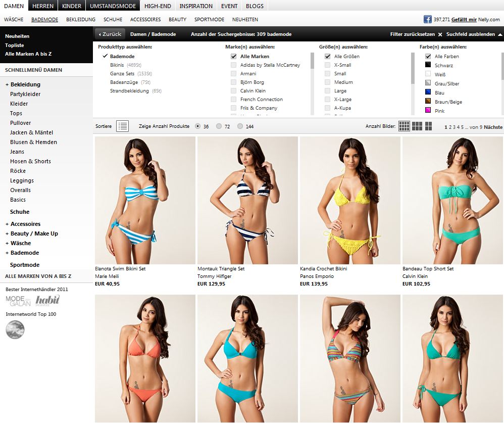Image resolution: width=504 pixels, height=423 pixels.
Task: Show 72 products per page
Action: coord(219,126)
